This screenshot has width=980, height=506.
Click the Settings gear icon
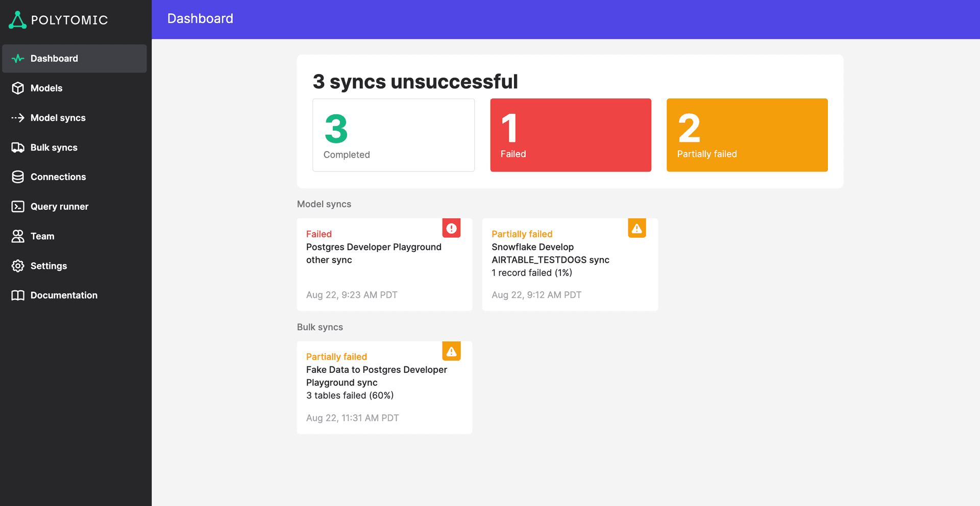[18, 266]
